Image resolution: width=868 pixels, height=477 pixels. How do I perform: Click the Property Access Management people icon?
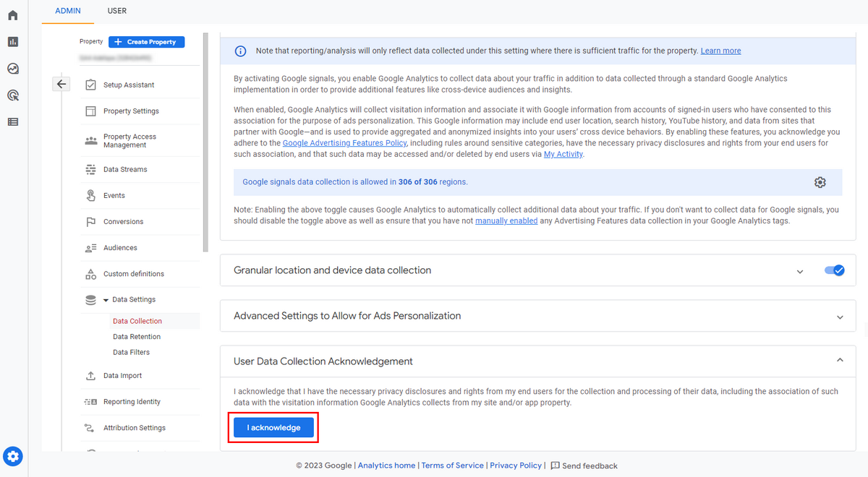(90, 140)
